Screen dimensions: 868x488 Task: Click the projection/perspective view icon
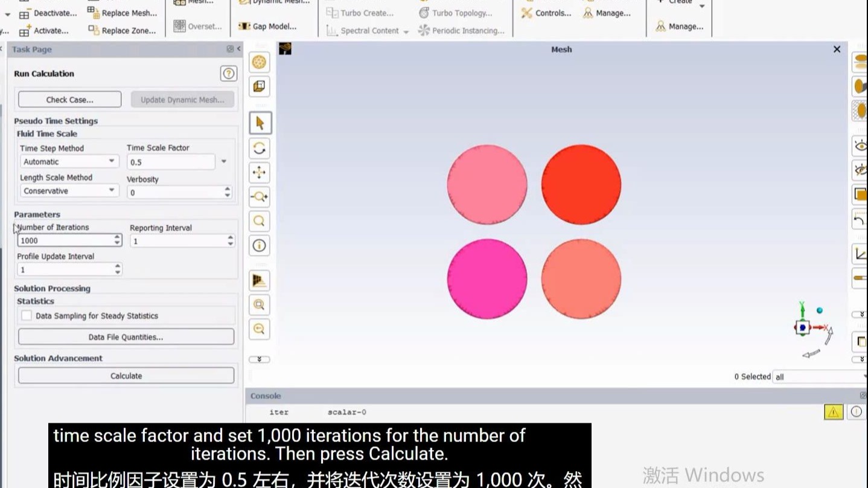click(x=260, y=280)
